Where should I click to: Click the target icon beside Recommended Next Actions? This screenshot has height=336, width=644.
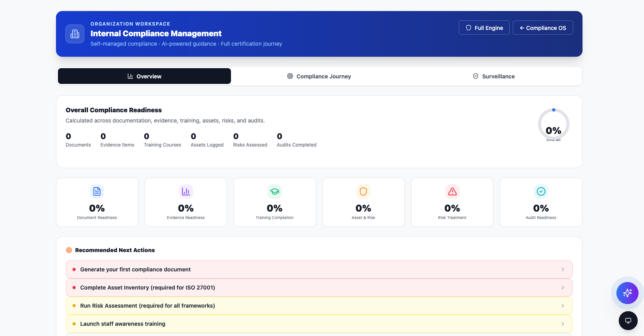69,250
